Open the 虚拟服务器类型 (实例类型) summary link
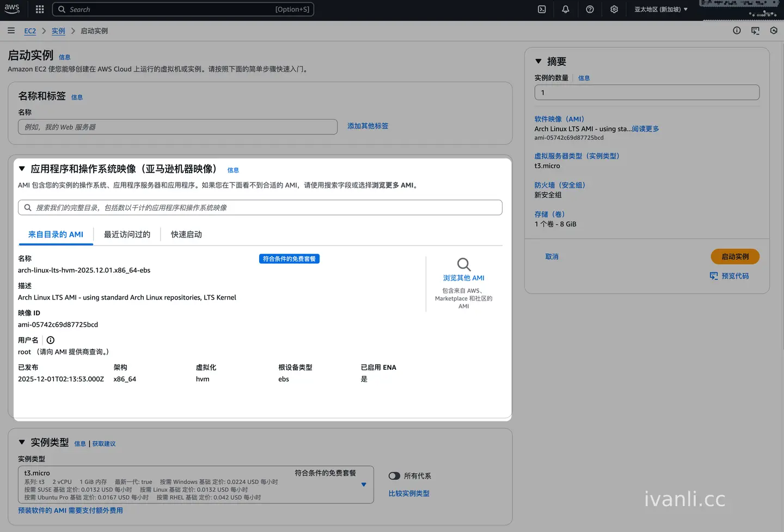The height and width of the screenshot is (532, 784). 577,156
